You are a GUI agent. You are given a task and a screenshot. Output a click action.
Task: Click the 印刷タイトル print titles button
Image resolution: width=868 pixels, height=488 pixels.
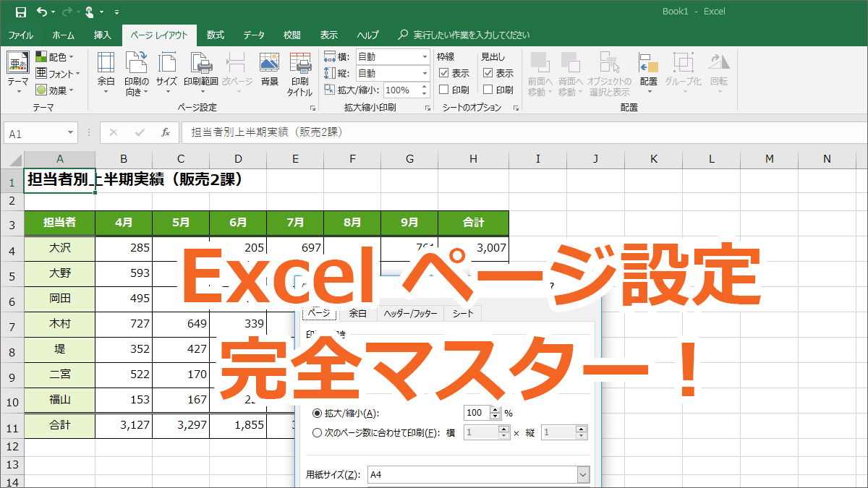click(299, 74)
